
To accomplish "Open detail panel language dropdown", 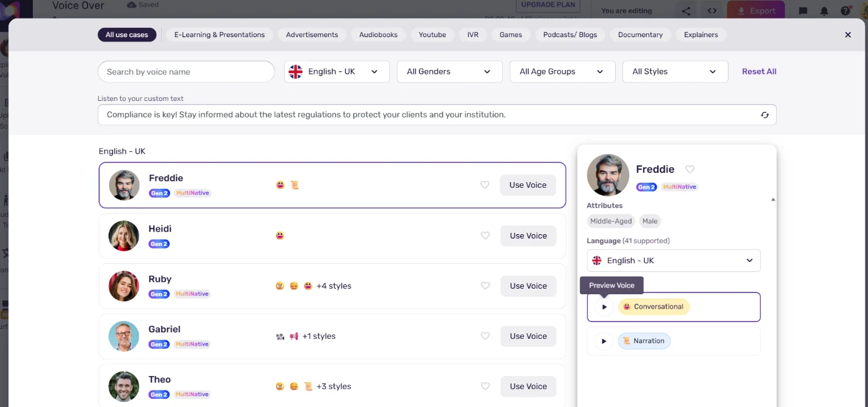I will [674, 260].
